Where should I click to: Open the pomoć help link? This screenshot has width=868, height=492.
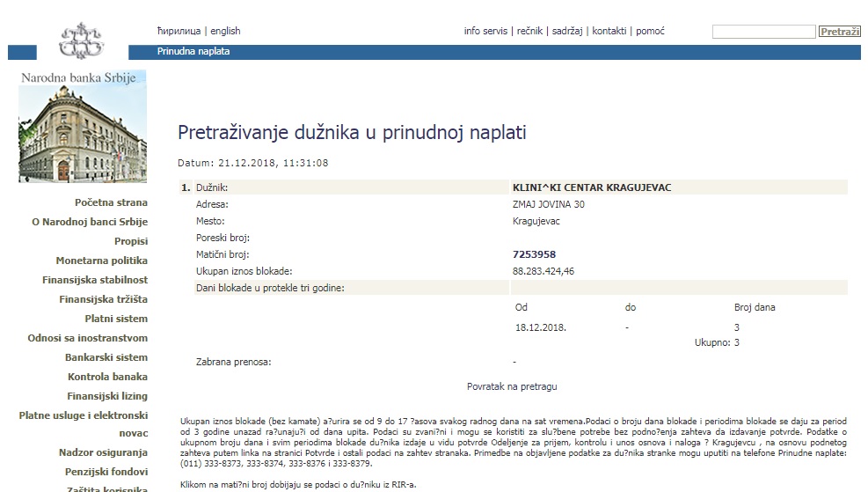[650, 31]
